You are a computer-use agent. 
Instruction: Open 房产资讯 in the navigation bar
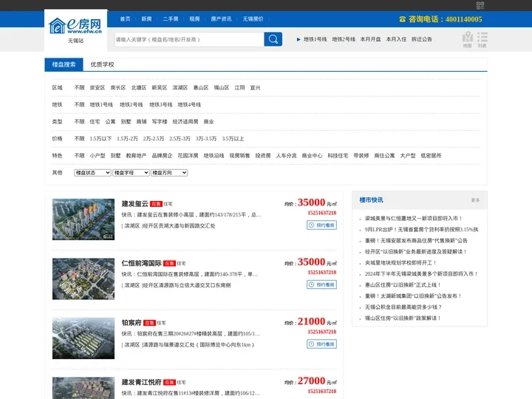click(x=221, y=19)
